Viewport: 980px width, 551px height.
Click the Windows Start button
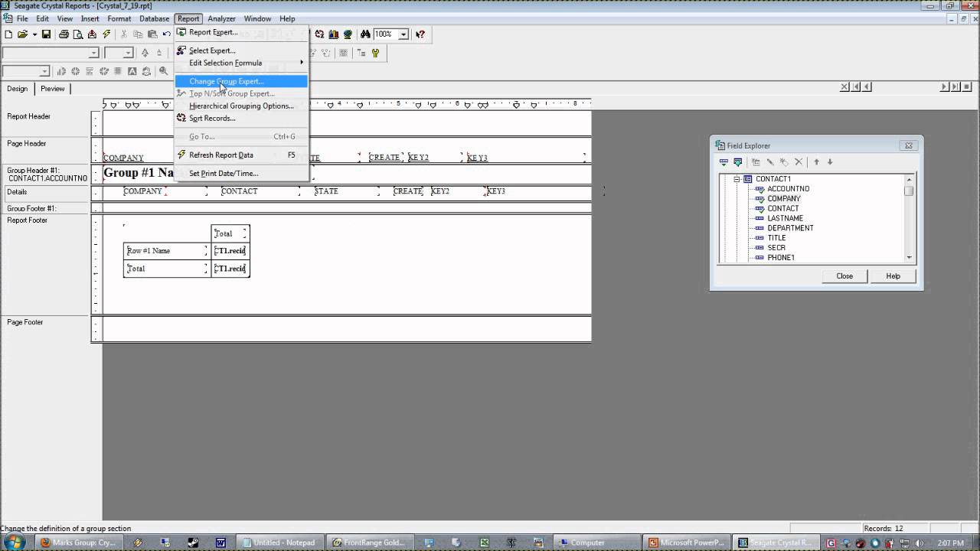(15, 542)
